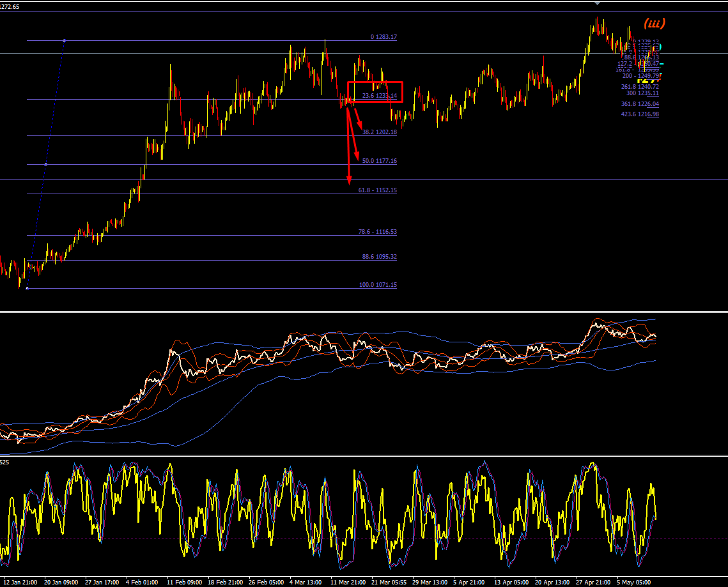
Task: Select the red rectangle around the 23.6 level
Action: (x=375, y=92)
